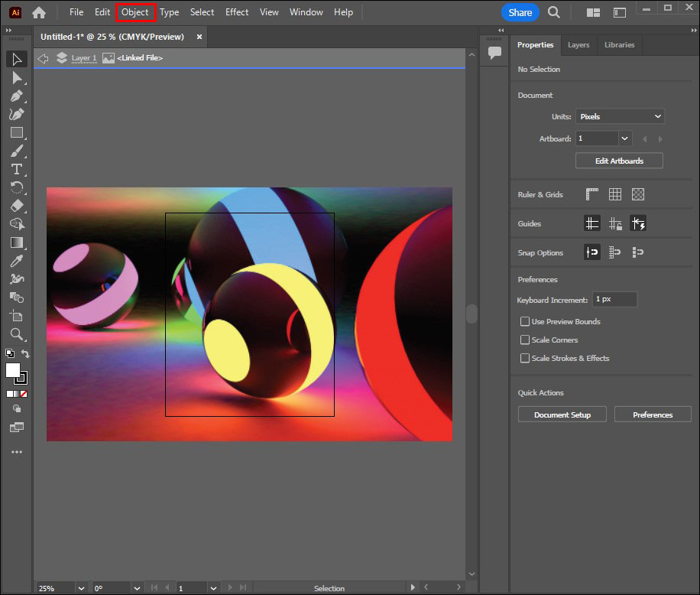Activate the Zoom tool
700x595 pixels.
(x=16, y=334)
